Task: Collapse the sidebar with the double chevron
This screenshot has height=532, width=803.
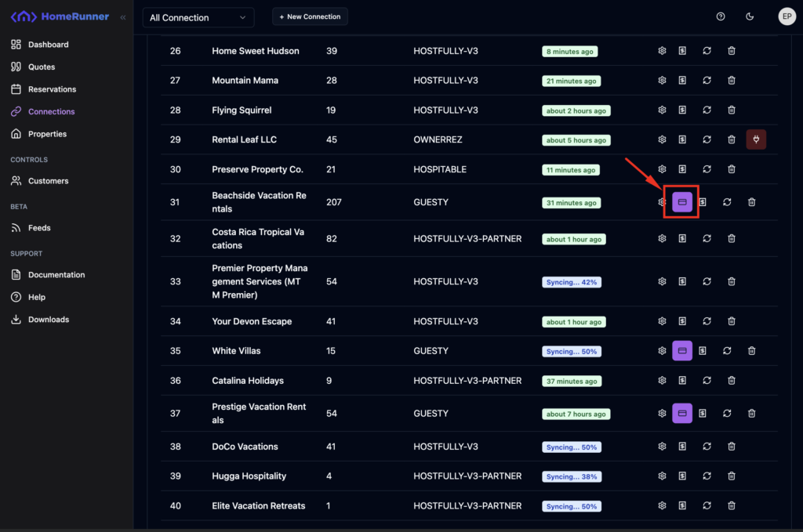Action: click(x=122, y=16)
